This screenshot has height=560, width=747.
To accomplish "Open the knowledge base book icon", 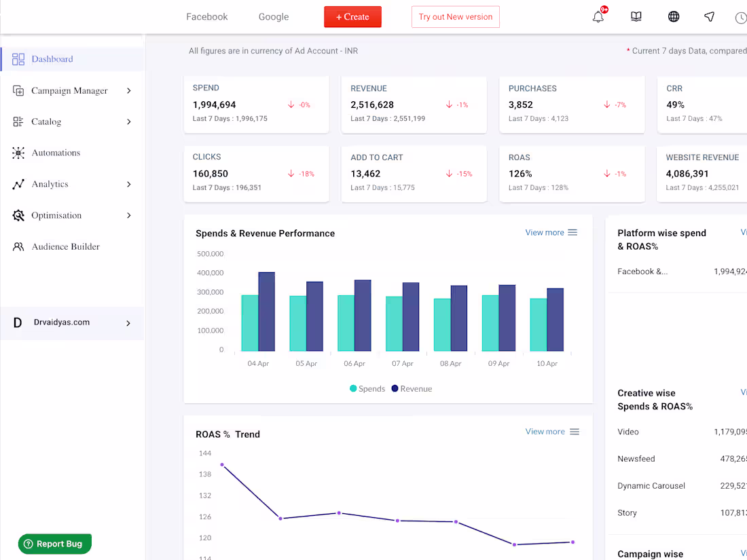I will tap(636, 16).
